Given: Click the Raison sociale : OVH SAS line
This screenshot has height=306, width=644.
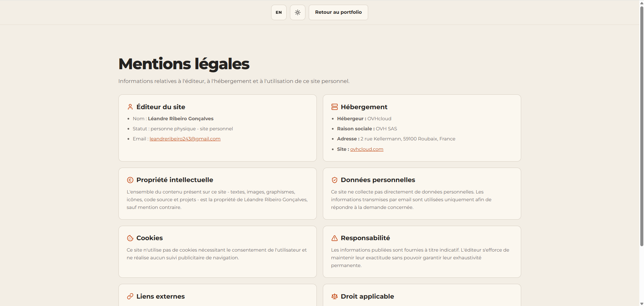Looking at the screenshot, I should tap(367, 129).
